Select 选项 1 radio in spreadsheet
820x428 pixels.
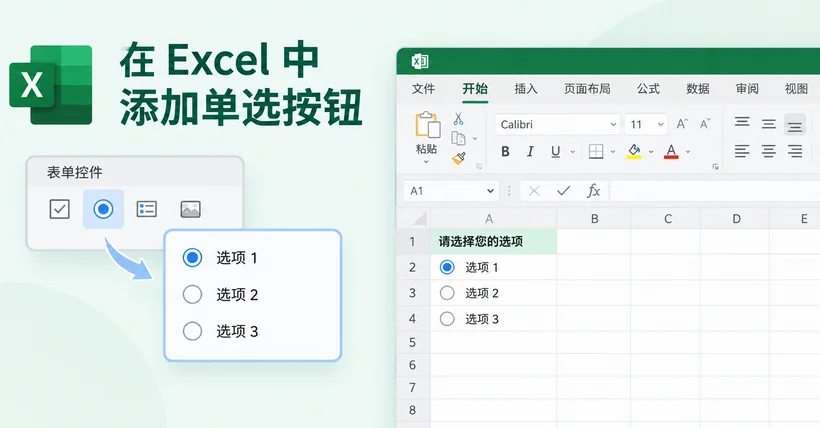pyautogui.click(x=447, y=267)
